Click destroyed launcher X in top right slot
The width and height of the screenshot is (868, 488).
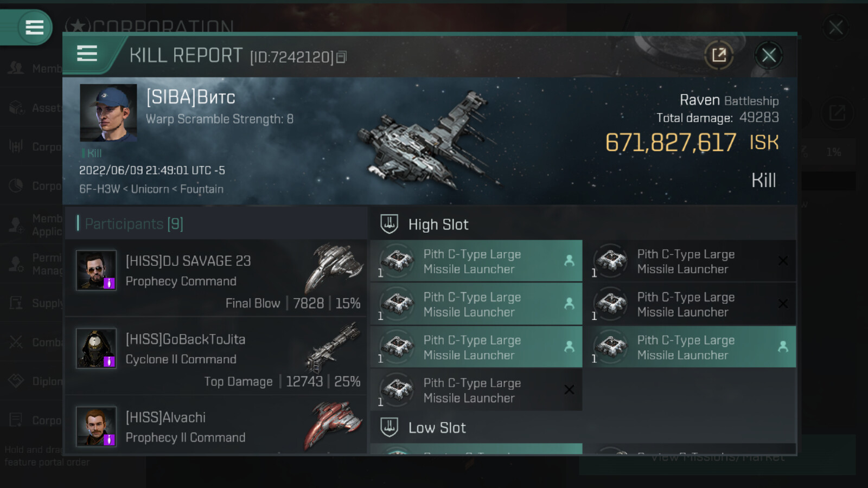783,261
